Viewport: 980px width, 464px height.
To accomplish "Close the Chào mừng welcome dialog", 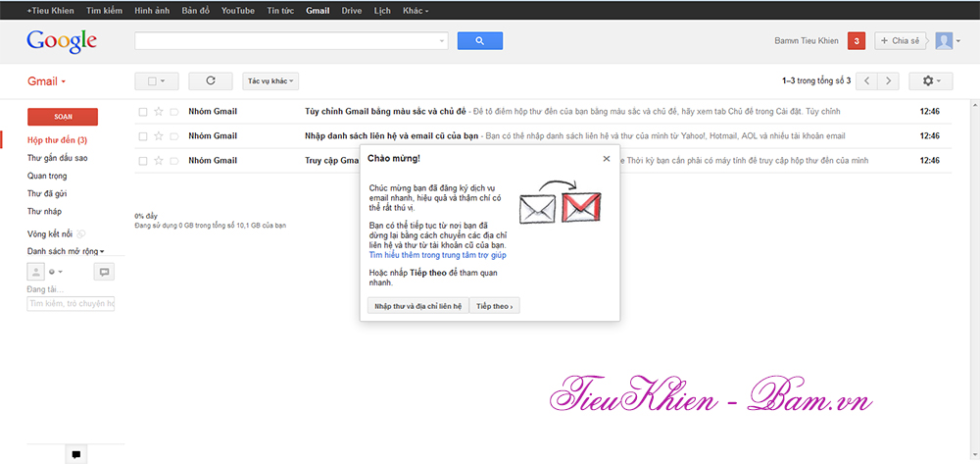I will click(607, 158).
